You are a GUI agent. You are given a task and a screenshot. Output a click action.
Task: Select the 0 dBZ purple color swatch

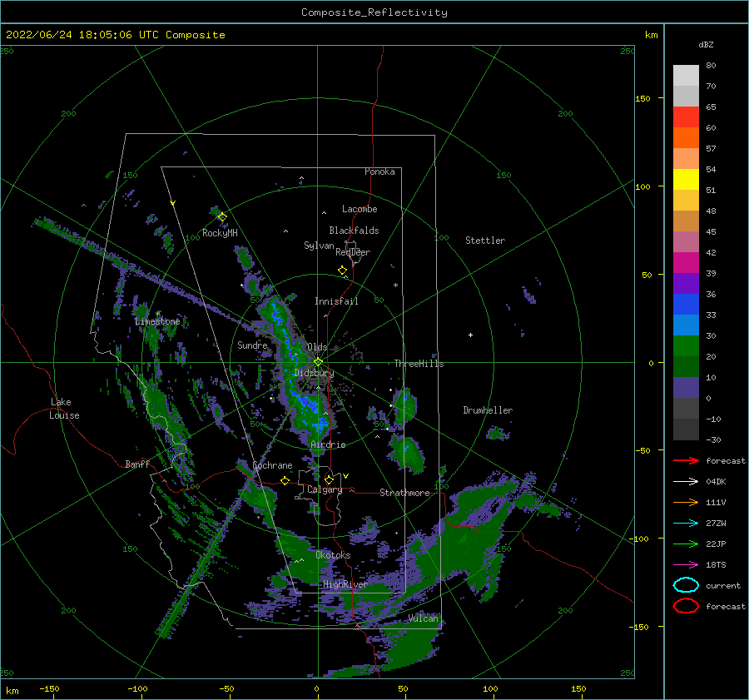(x=686, y=388)
